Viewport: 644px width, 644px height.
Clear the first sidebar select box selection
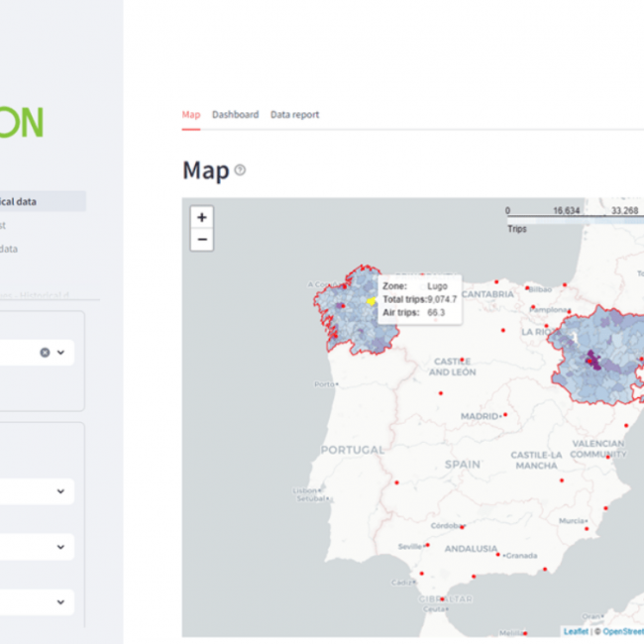[x=45, y=353]
